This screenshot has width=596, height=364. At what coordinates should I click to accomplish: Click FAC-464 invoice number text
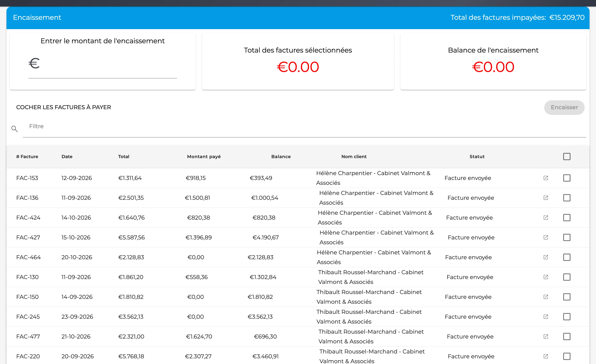[29, 257]
